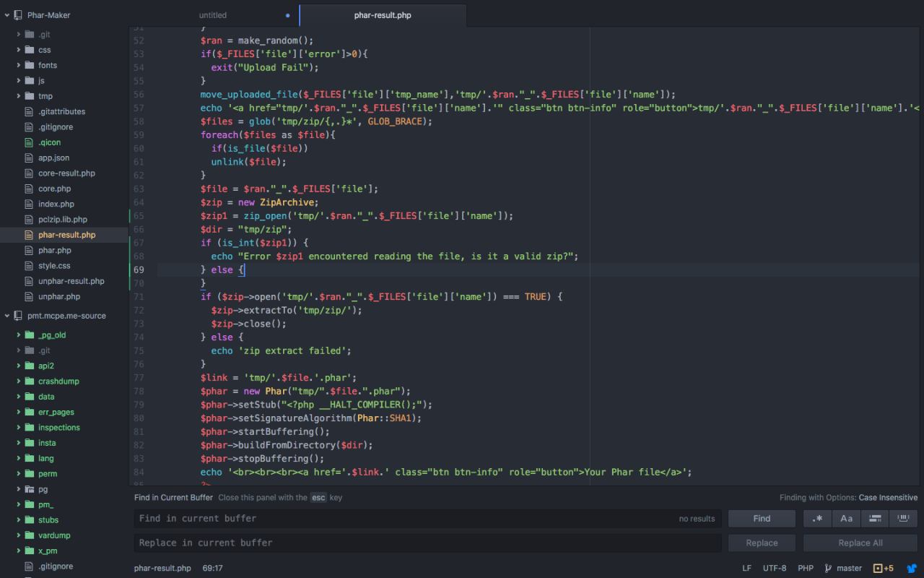Screen dimensions: 924x578
Task: Click the x_pm folder icon
Action: click(30, 551)
